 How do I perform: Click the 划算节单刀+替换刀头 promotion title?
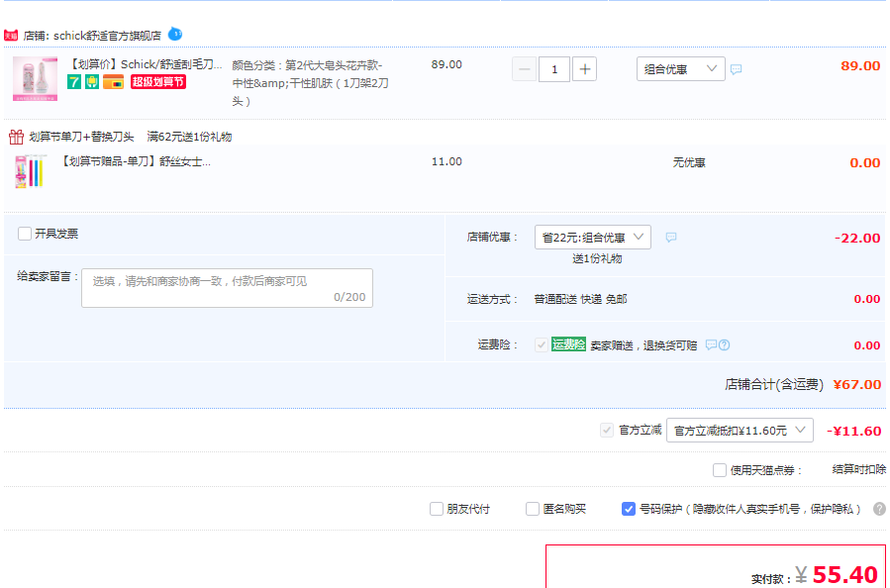click(82, 137)
